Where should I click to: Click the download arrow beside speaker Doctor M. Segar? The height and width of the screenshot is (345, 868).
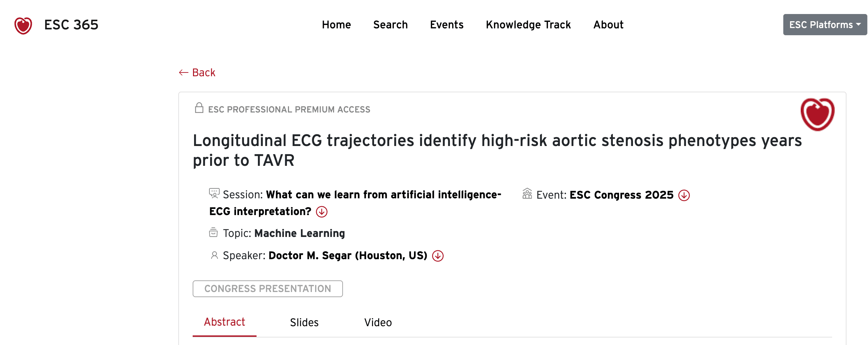(439, 255)
